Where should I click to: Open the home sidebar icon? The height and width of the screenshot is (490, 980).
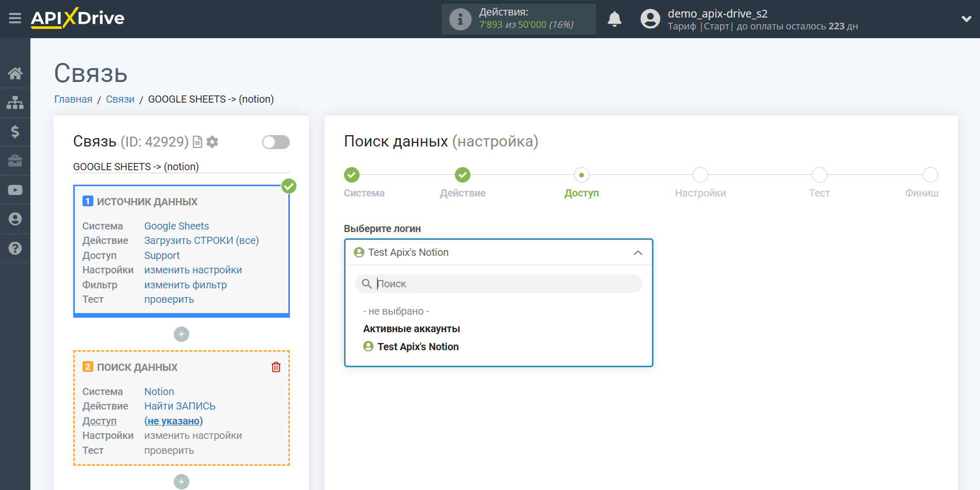[15, 73]
